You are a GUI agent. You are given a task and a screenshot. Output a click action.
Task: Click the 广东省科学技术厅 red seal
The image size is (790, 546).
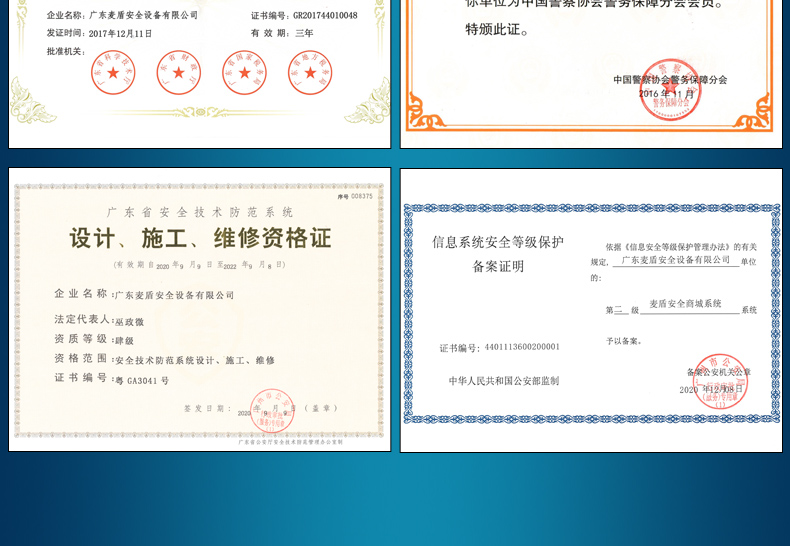[112, 73]
